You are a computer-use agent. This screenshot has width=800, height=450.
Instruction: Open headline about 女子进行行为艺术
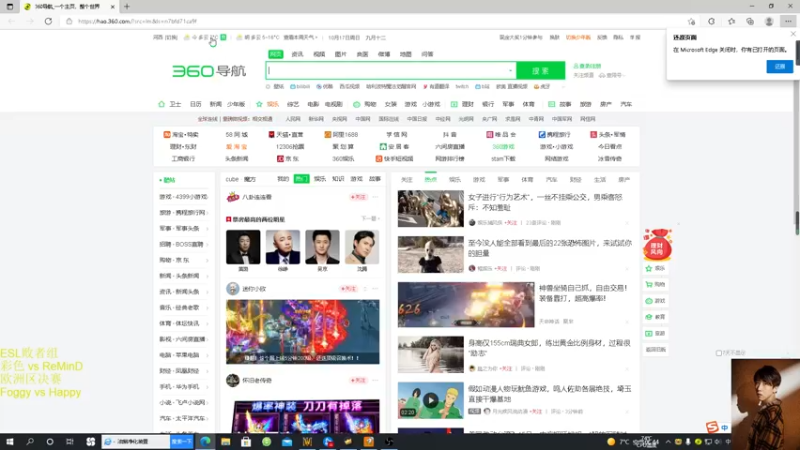tap(546, 202)
